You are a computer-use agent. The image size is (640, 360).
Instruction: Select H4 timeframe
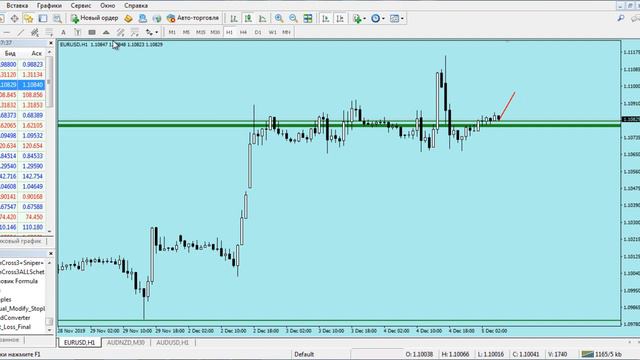point(243,32)
